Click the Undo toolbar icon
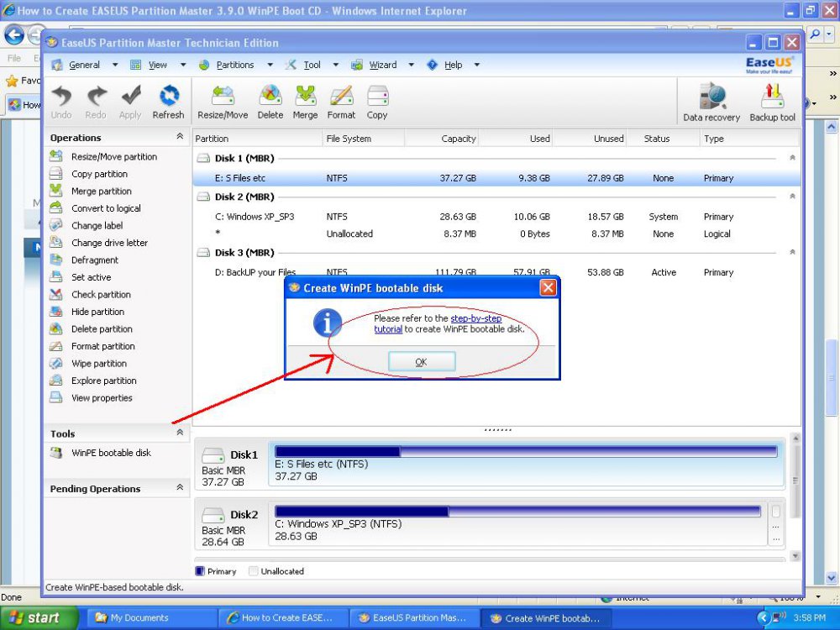The height and width of the screenshot is (630, 840). click(61, 102)
